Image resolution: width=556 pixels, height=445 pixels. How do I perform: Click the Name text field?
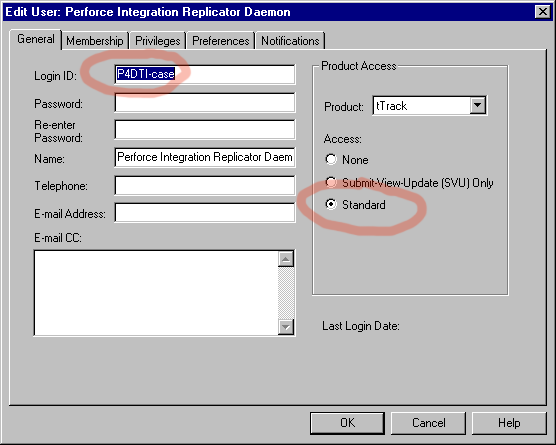click(205, 157)
